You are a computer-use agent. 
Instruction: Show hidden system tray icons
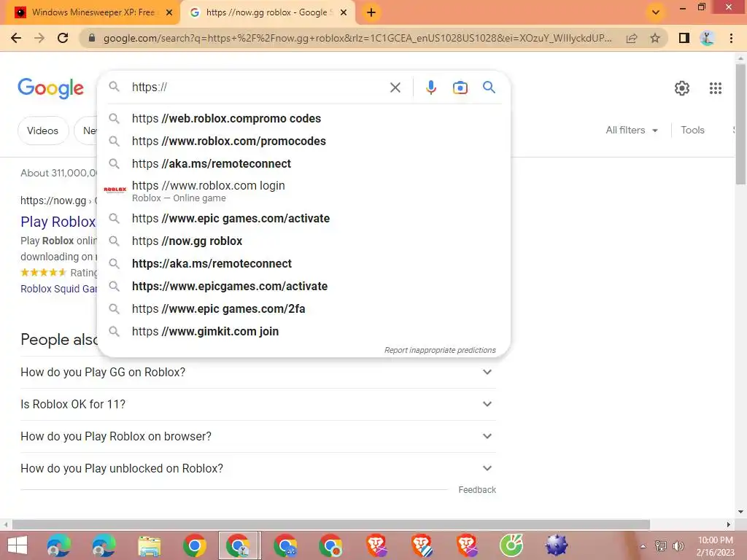click(643, 546)
